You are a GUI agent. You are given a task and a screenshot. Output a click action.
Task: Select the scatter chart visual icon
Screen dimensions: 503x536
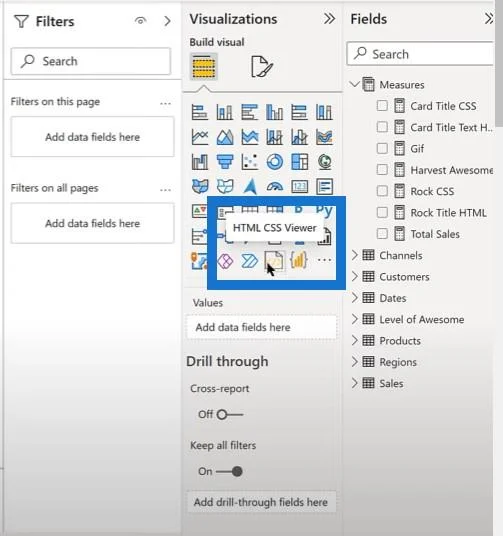[x=250, y=162]
